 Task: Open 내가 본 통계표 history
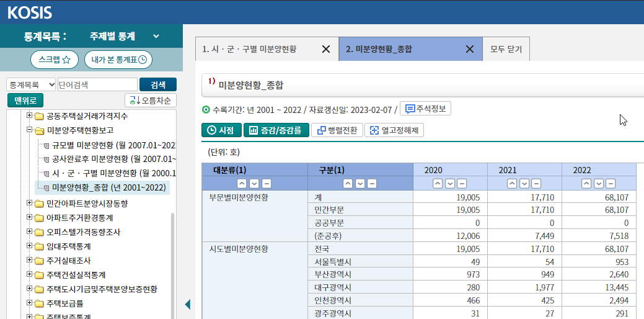(118, 60)
